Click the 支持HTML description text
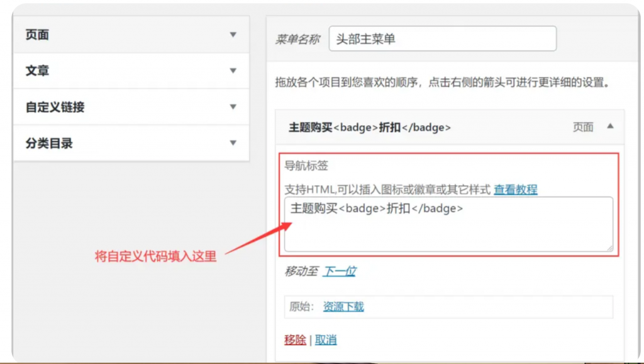Image resolution: width=644 pixels, height=364 pixels. [x=387, y=190]
